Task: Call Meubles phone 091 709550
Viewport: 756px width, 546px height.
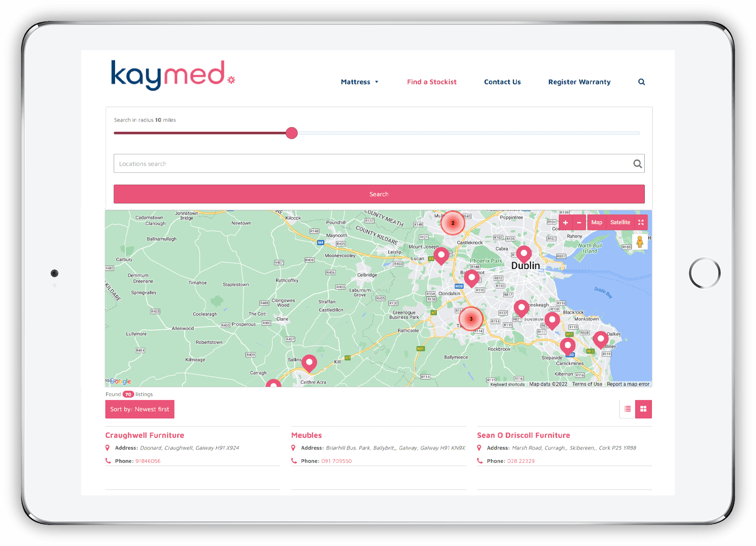Action: 336,461
